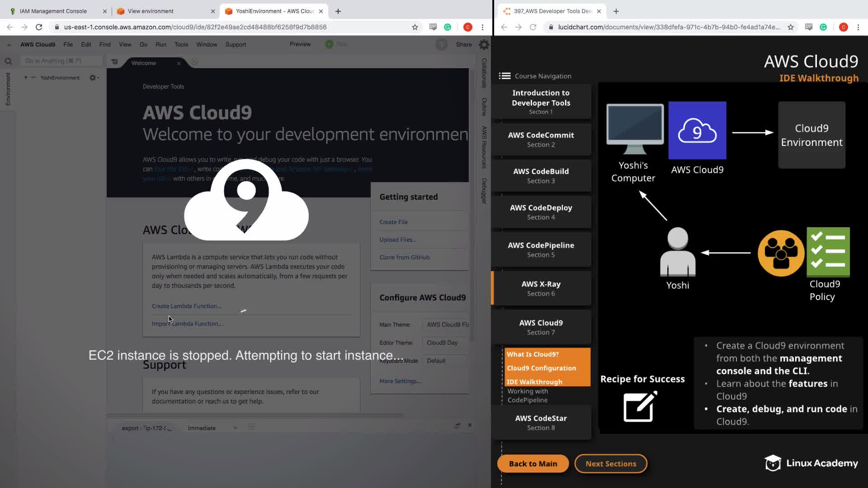
Task: Toggle the Outline side panel
Action: click(484, 107)
